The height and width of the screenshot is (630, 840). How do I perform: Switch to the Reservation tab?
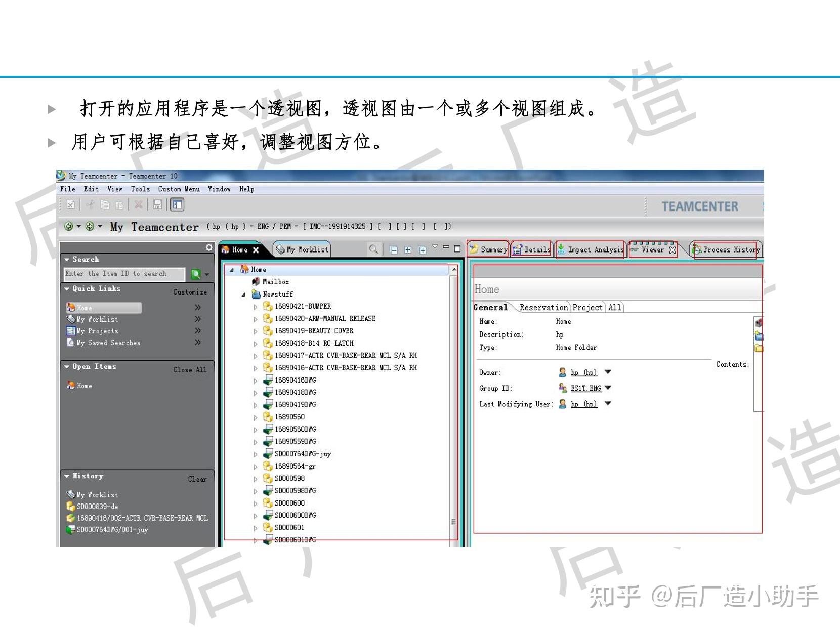click(x=543, y=307)
